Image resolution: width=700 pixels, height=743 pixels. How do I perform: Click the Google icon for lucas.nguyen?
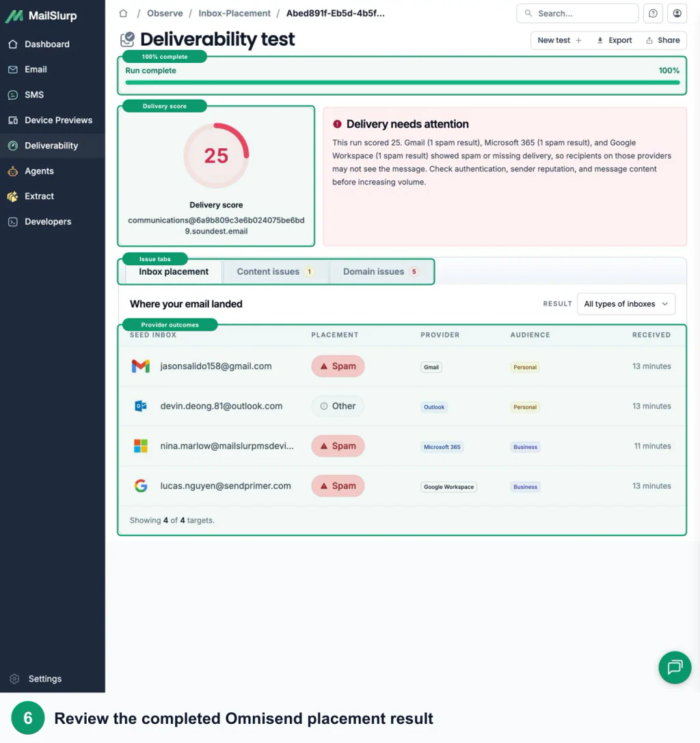point(141,486)
